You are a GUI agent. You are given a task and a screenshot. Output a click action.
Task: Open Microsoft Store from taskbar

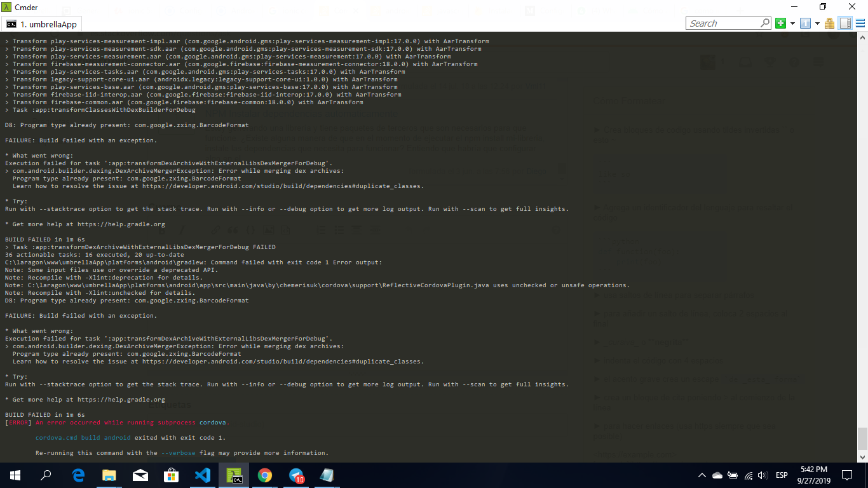coord(172,475)
